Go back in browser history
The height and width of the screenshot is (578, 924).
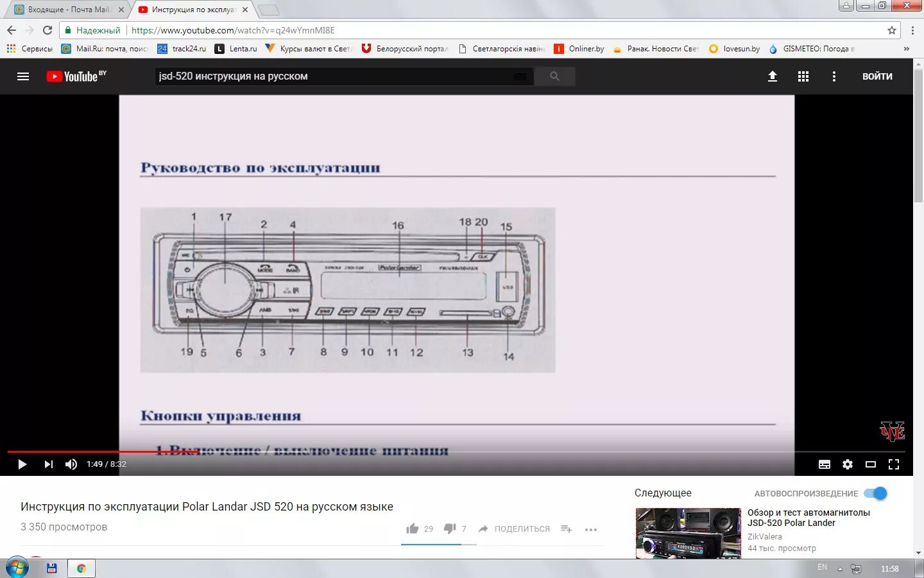(12, 30)
